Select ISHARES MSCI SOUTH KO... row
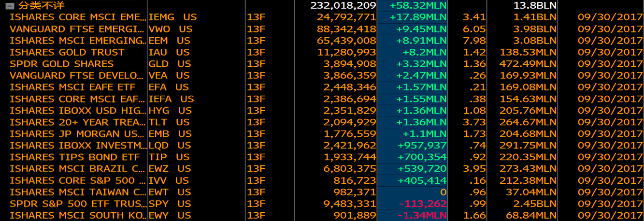Viewport: 644px width, 221px height. 322,215
